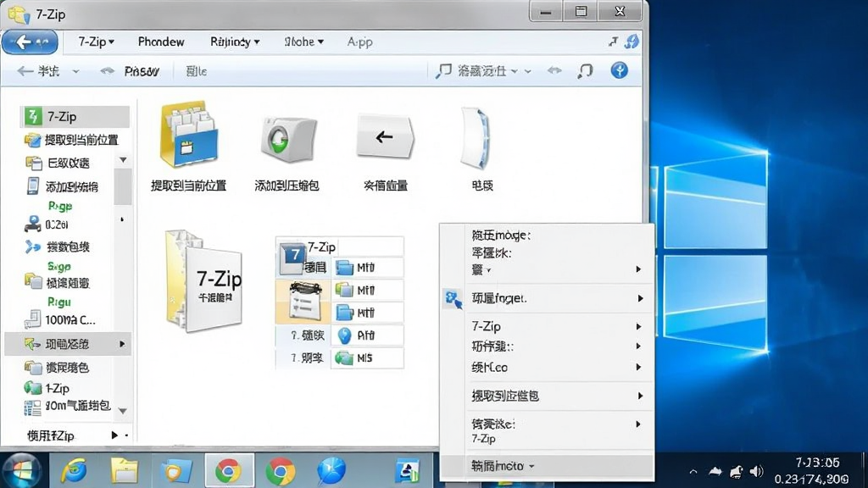Select sidebar item 1-Zip

tap(47, 388)
